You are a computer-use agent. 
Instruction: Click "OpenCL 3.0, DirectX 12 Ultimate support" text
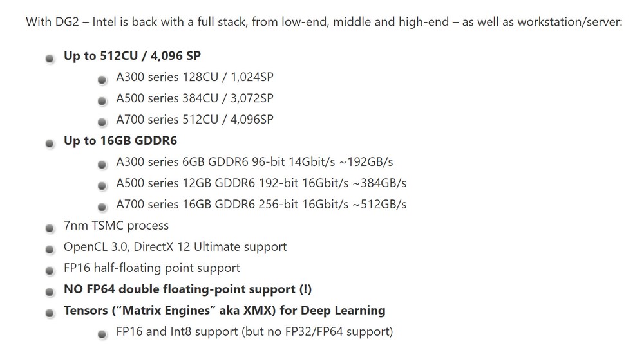pyautogui.click(x=175, y=247)
